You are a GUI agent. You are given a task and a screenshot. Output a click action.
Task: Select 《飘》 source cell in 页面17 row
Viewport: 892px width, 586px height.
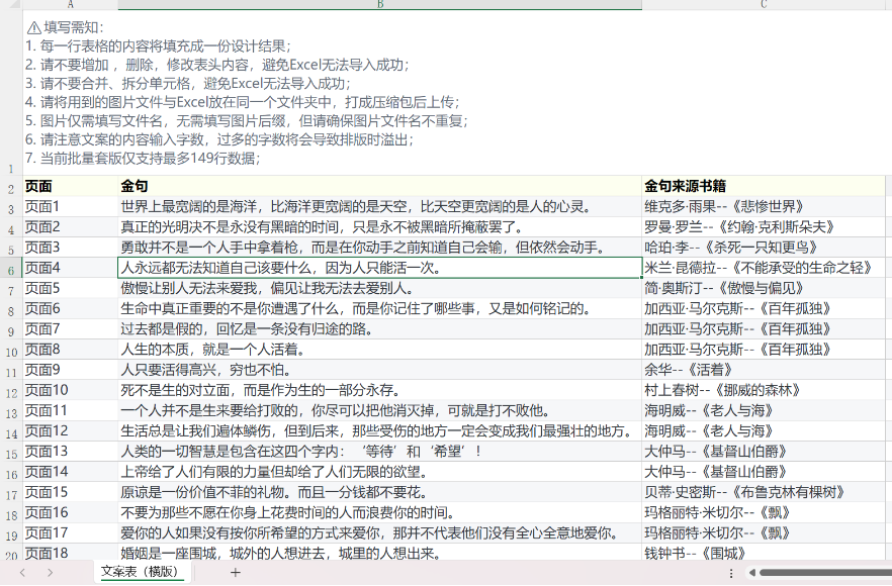763,534
